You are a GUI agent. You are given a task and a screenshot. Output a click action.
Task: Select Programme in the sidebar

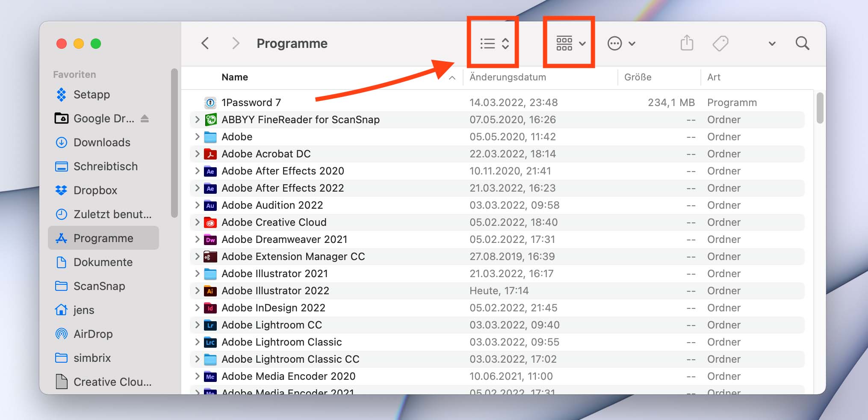(103, 238)
